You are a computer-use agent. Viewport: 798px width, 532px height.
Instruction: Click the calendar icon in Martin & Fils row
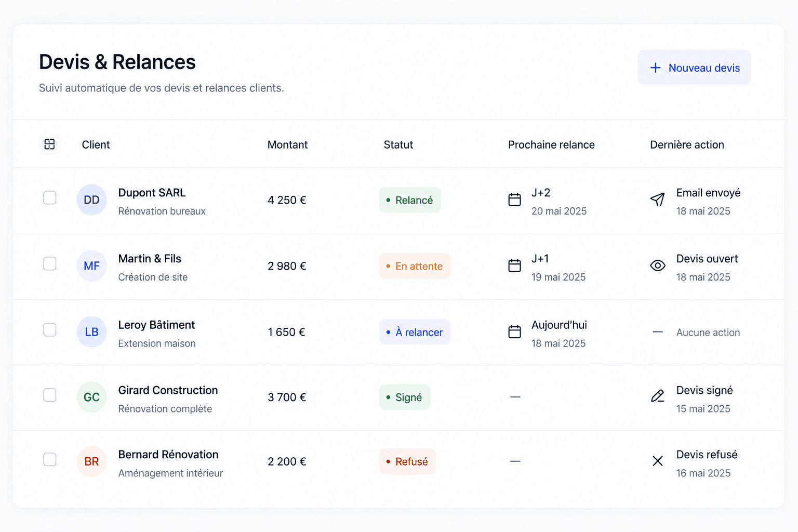tap(514, 265)
